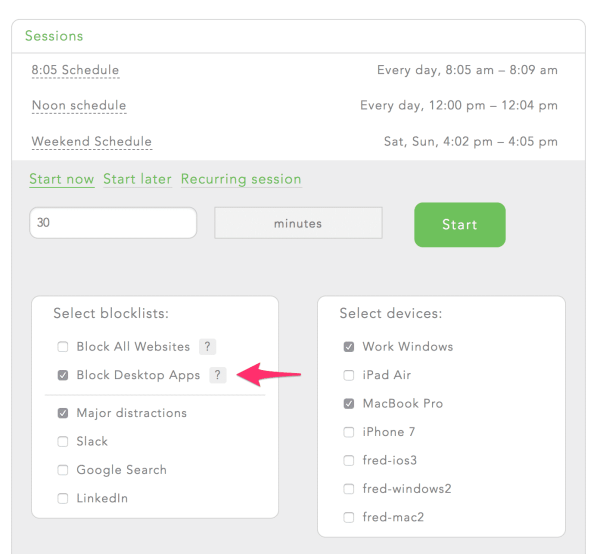Enable the Block All Websites checkbox
The width and height of the screenshot is (600, 554).
click(x=63, y=347)
